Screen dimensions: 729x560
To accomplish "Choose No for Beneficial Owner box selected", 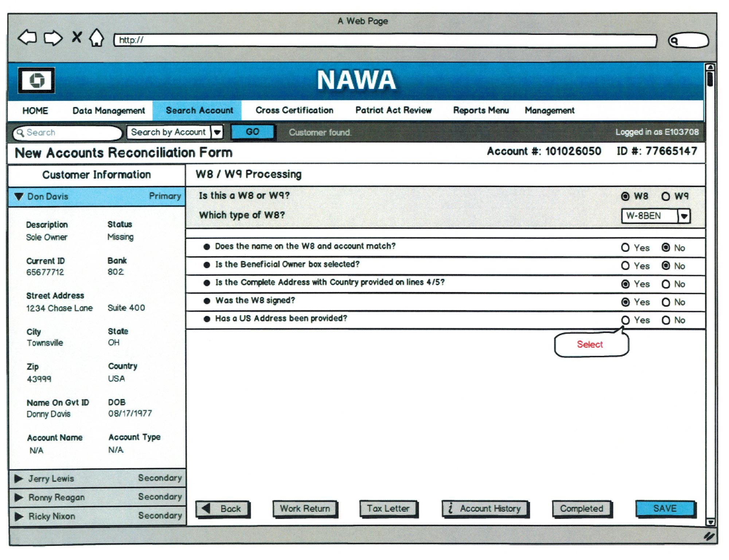I will pyautogui.click(x=666, y=266).
